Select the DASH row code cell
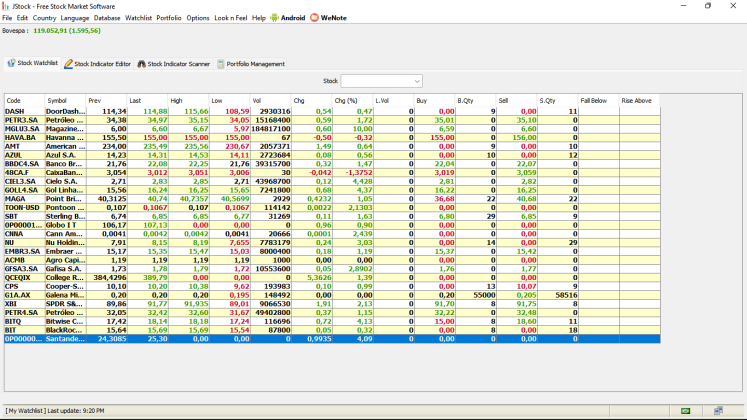The image size is (747, 420). (x=25, y=111)
